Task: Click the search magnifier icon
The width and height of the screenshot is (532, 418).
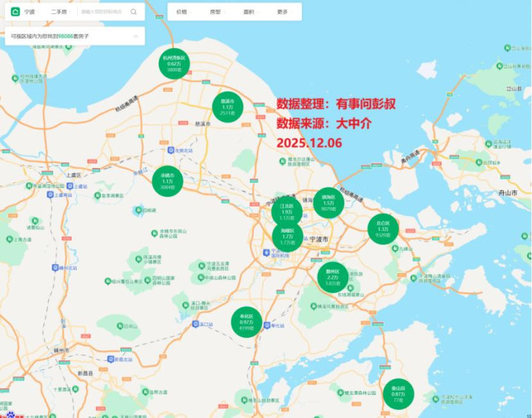Action: [x=133, y=12]
